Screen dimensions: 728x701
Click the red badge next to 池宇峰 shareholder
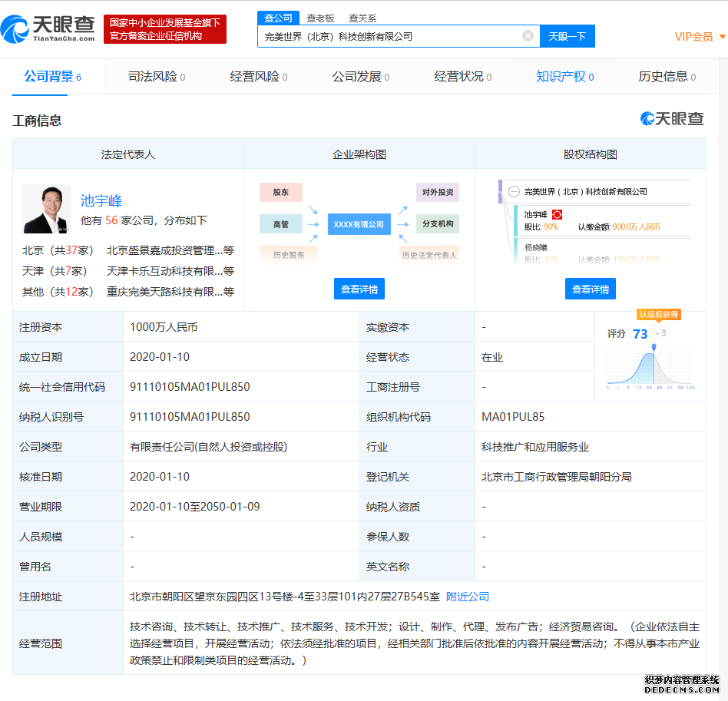pos(558,214)
